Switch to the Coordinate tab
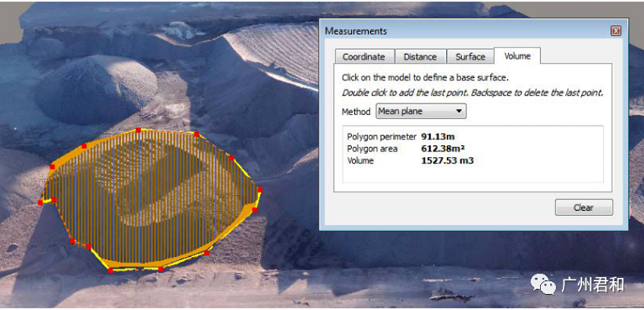The height and width of the screenshot is (310, 644). 364,56
